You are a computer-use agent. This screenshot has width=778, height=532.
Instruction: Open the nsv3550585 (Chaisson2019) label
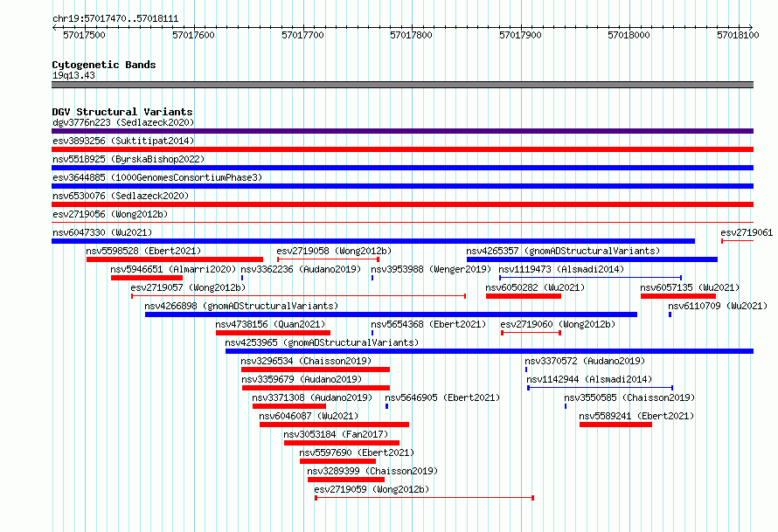tap(629, 397)
